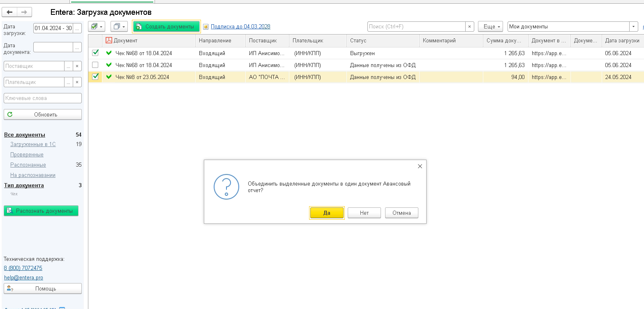Filter by На распознавании documents
This screenshot has width=644, height=309.
click(33, 175)
